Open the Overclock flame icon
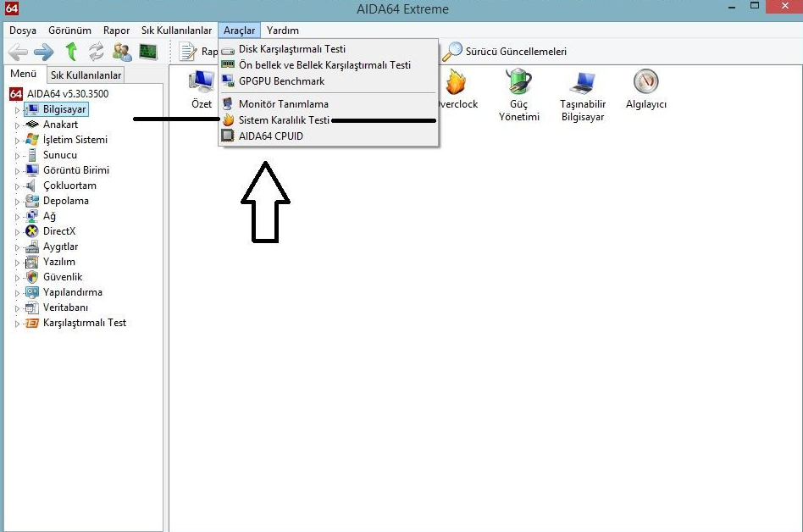The width and height of the screenshot is (803, 532). (x=457, y=89)
